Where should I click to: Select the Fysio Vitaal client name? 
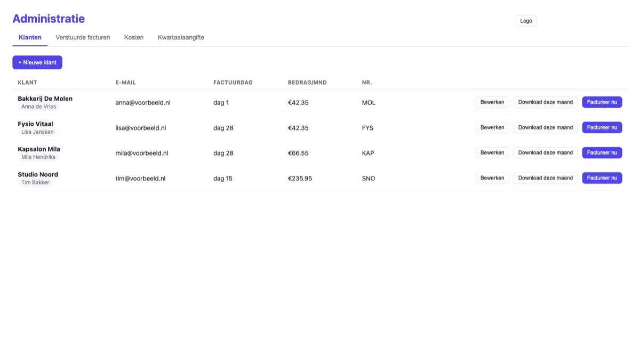coord(35,124)
